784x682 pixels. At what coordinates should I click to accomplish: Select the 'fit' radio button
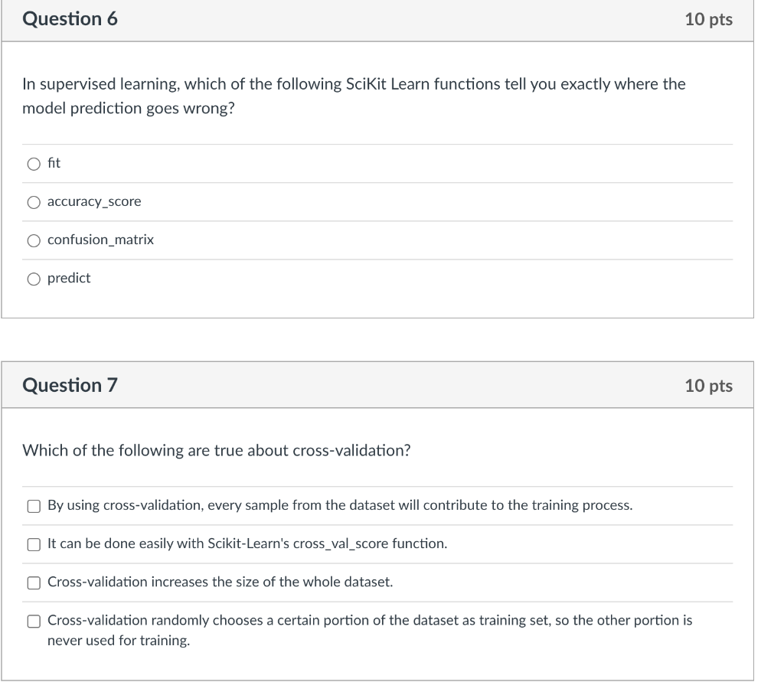click(34, 164)
